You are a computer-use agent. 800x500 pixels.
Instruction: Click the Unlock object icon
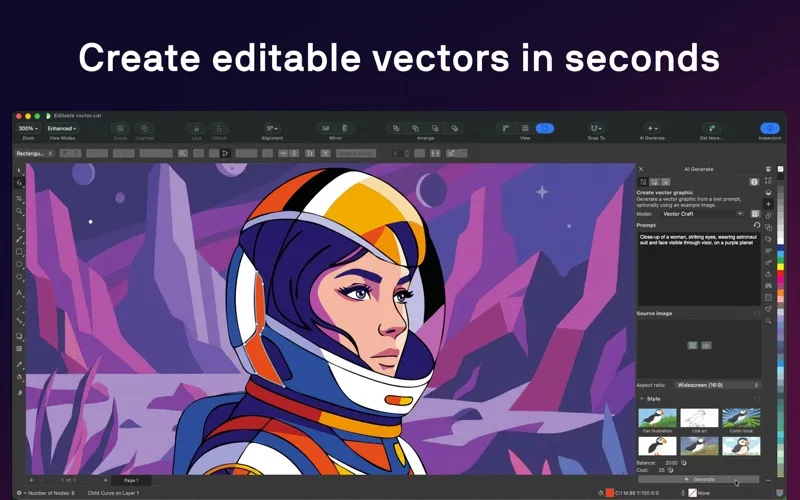(x=219, y=129)
